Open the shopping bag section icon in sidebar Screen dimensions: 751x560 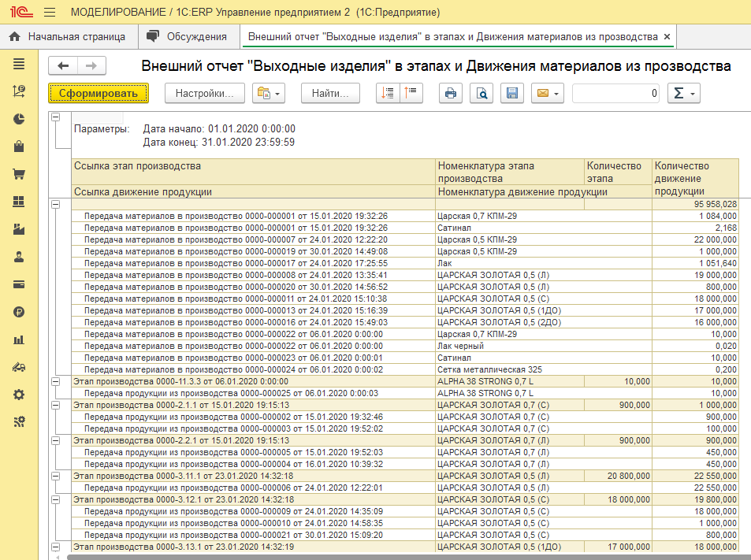(x=19, y=146)
